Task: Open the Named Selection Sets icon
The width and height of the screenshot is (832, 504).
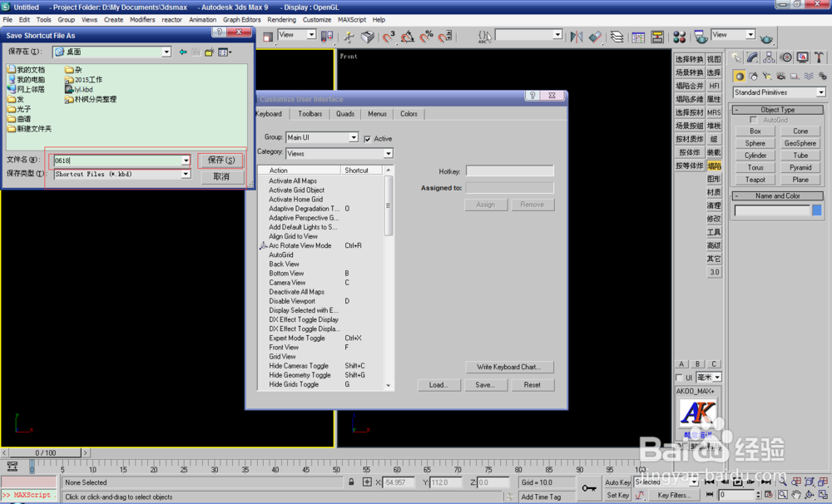Action: pyautogui.click(x=484, y=37)
